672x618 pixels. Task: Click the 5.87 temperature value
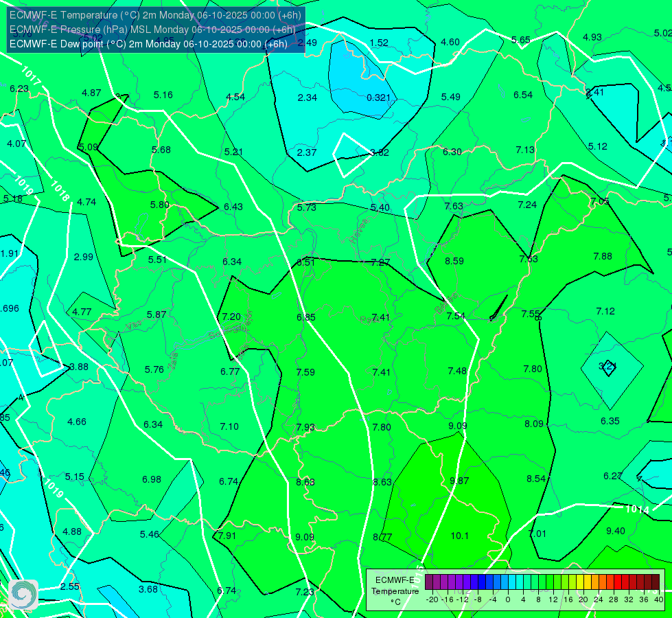(157, 314)
